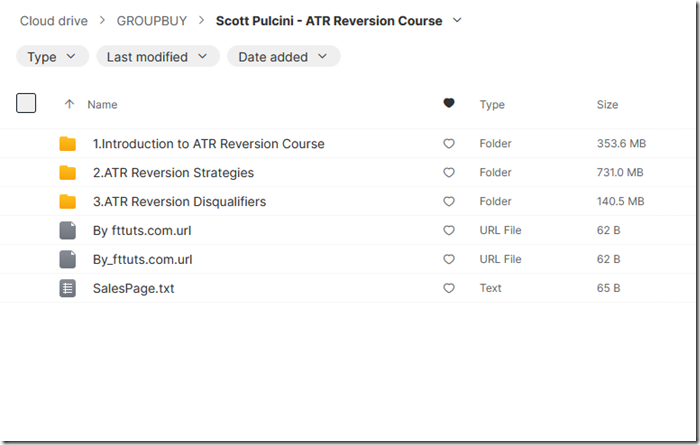This screenshot has width=700, height=445.
Task: Click the sort arrow beside Name header
Action: coord(69,104)
